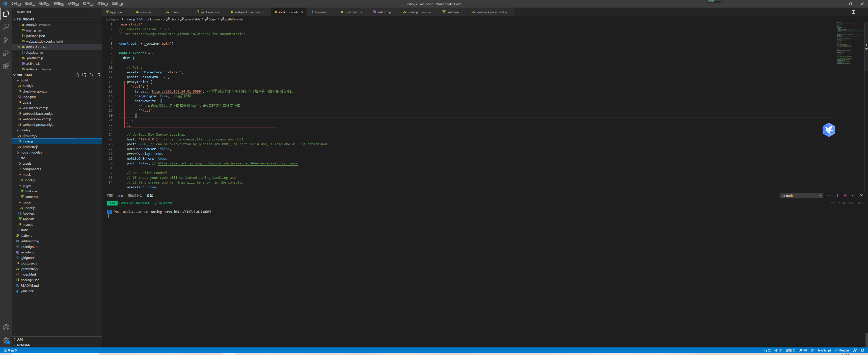868x355 pixels.
Task: Open the Run and Debug view
Action: (6, 53)
